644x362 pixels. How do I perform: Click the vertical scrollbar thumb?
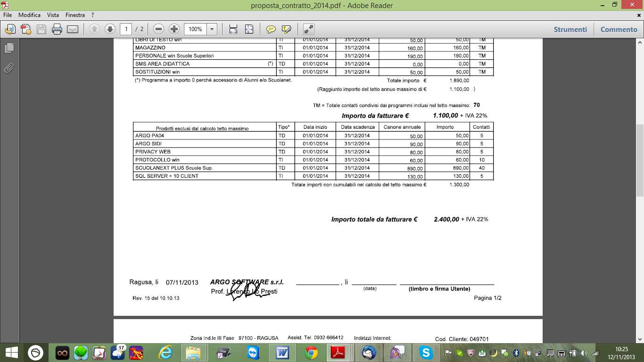[x=640, y=160]
